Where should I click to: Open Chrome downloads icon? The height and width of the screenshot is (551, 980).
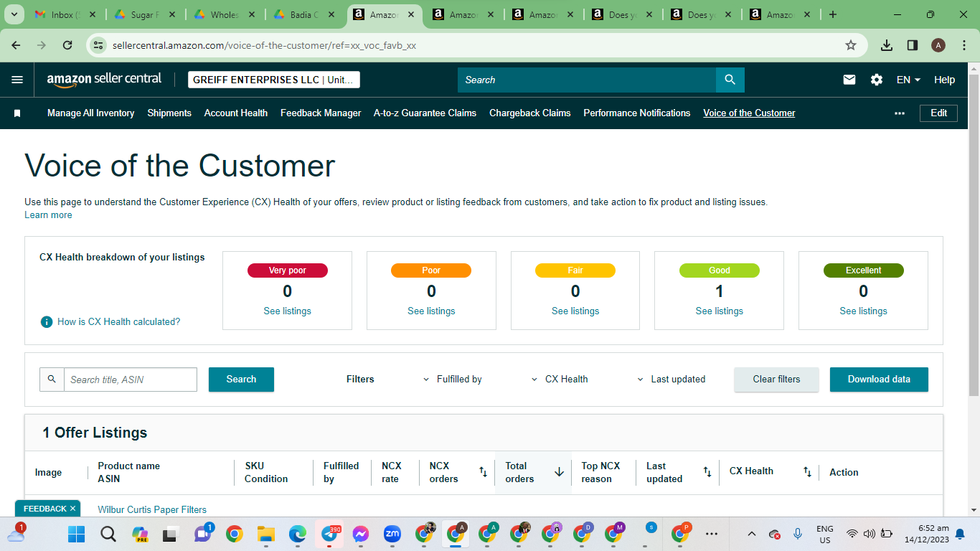click(887, 45)
